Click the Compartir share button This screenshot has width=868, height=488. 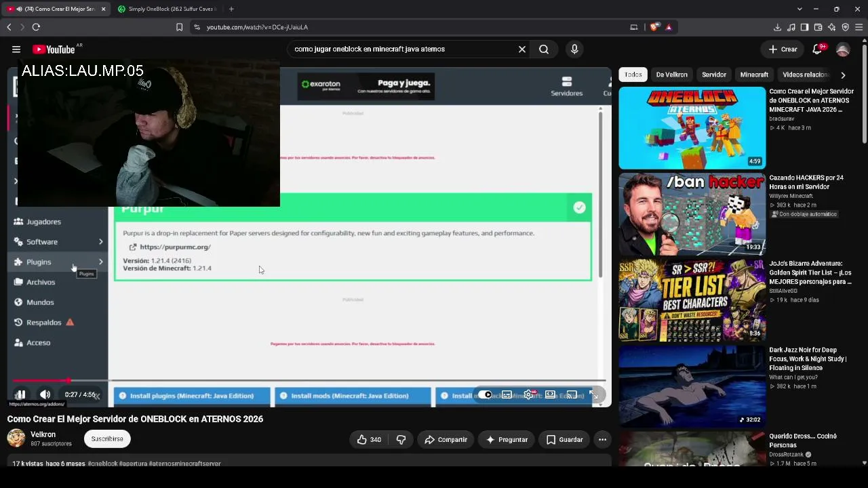[446, 439]
